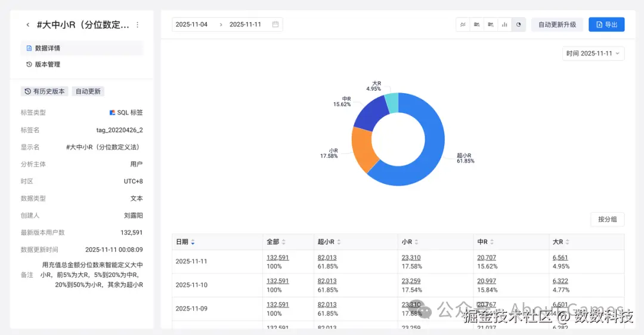Click the 有历史版本 badge
Image resolution: width=644 pixels, height=335 pixels.
[44, 91]
